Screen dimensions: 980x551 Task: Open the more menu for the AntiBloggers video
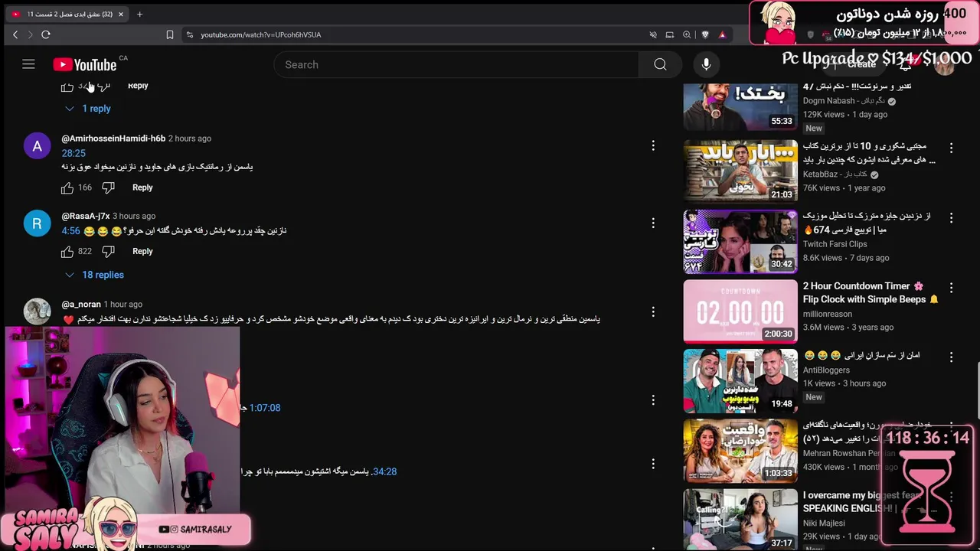(951, 357)
